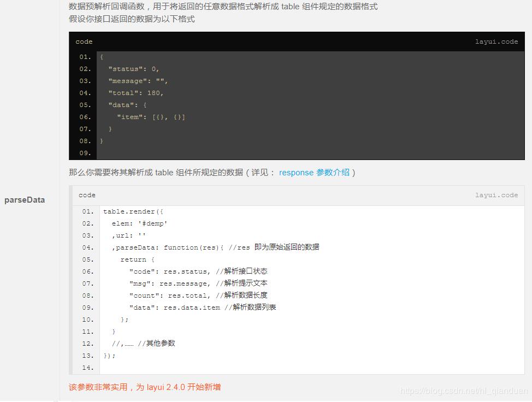This screenshot has width=532, height=402.
Task: Click the dark code block's "code" title
Action: [x=84, y=42]
